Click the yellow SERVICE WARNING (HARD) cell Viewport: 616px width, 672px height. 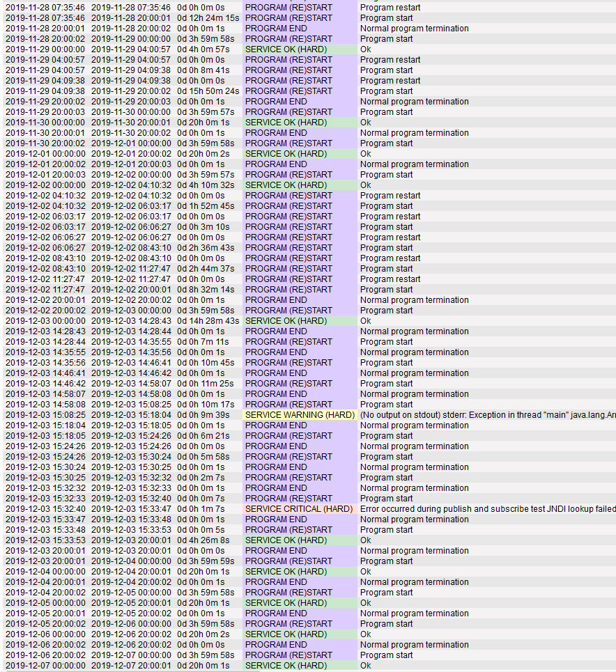[299, 415]
